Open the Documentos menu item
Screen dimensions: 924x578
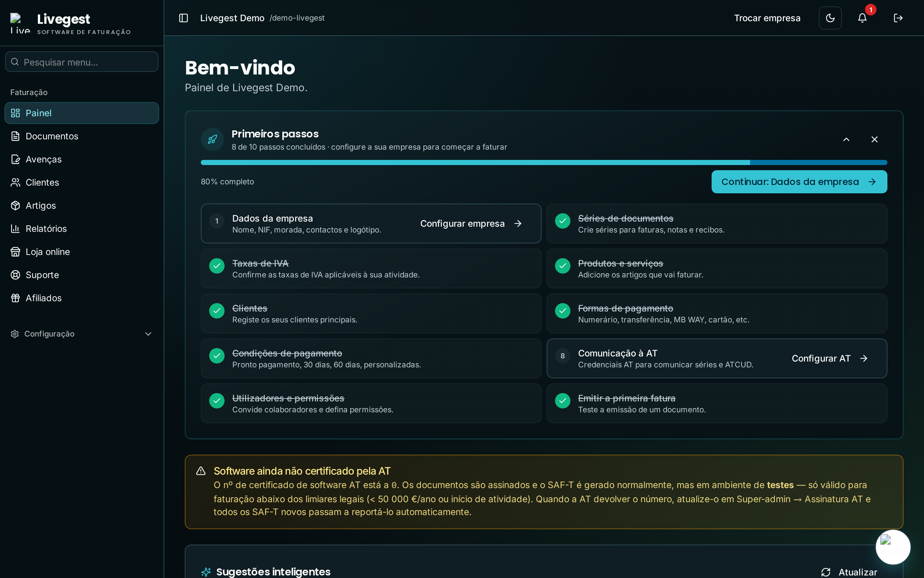coord(82,136)
